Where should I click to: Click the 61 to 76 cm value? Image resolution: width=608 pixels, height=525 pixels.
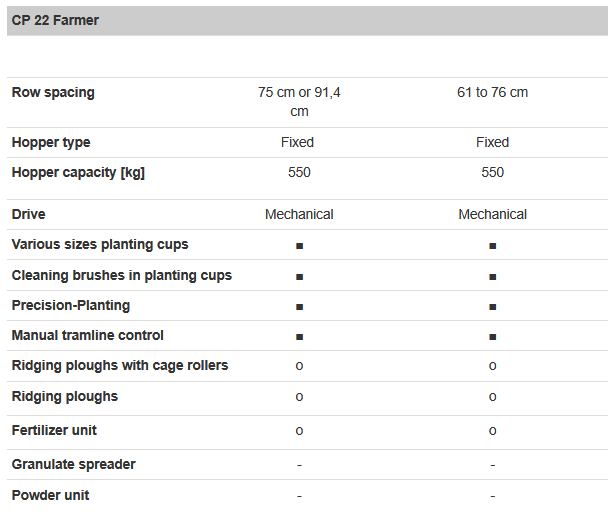click(492, 93)
